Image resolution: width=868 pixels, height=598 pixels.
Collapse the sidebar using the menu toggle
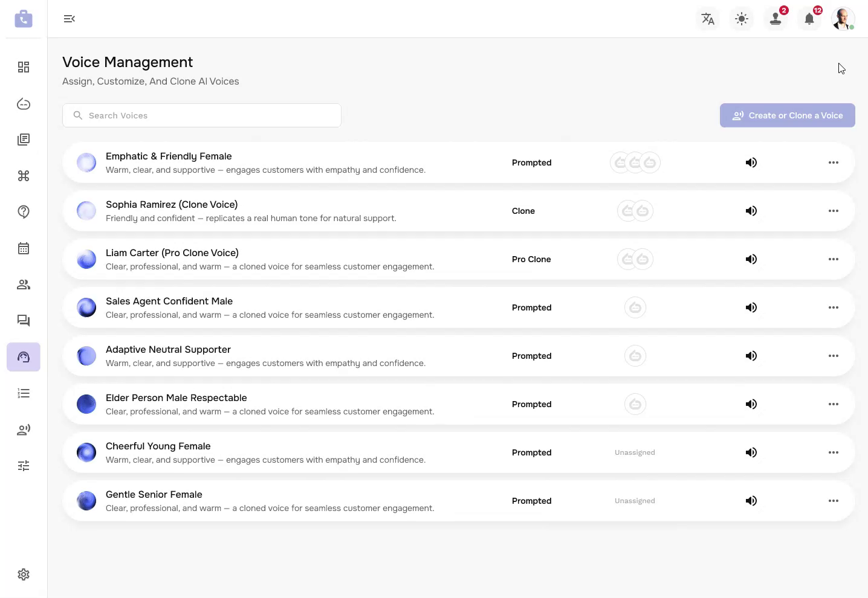click(x=69, y=19)
